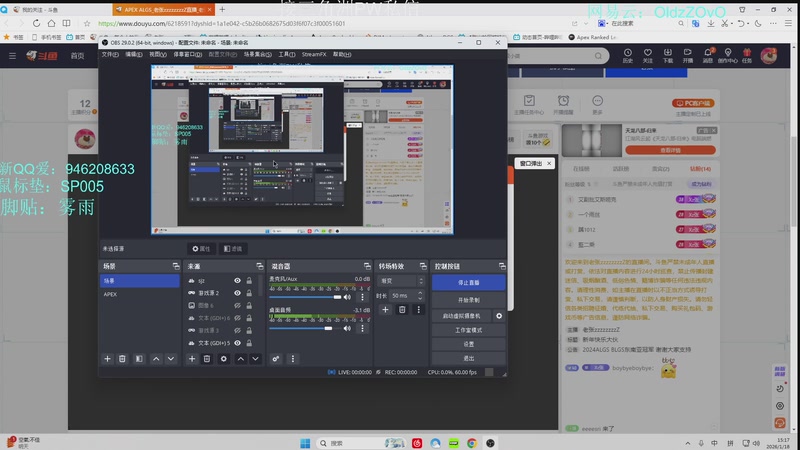Open virtual camera settings gear icon
800x450 pixels.
[499, 316]
